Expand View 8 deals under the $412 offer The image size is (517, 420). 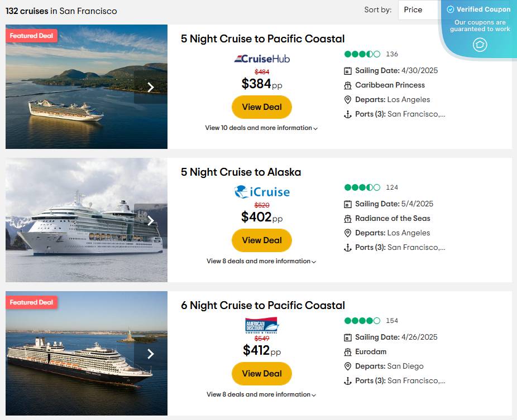(261, 395)
